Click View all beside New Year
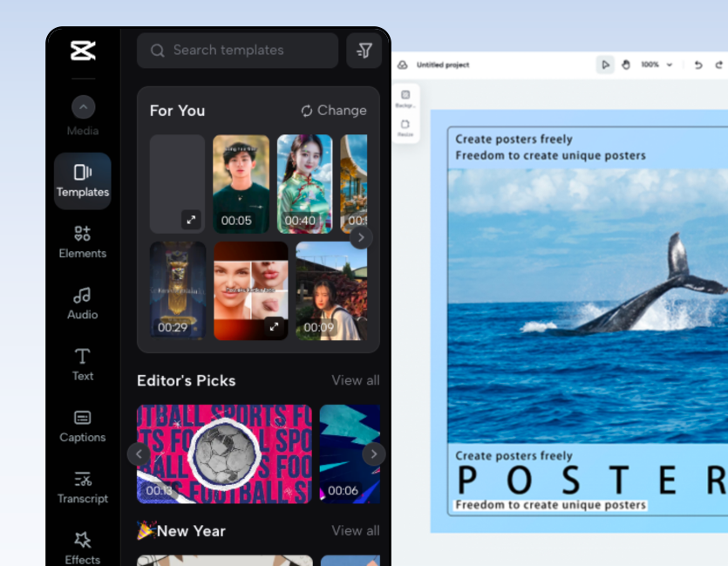Viewport: 728px width, 566px height. coord(356,531)
